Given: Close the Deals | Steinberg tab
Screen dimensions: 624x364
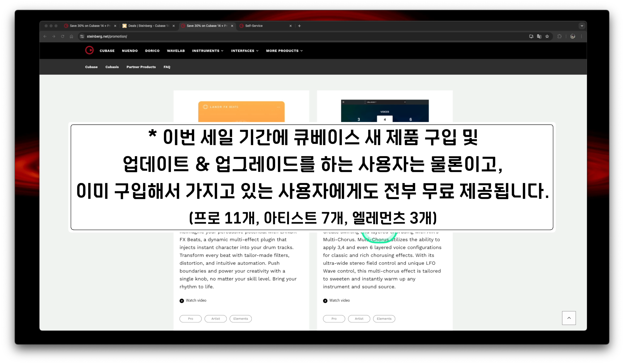Looking at the screenshot, I should click(x=174, y=26).
